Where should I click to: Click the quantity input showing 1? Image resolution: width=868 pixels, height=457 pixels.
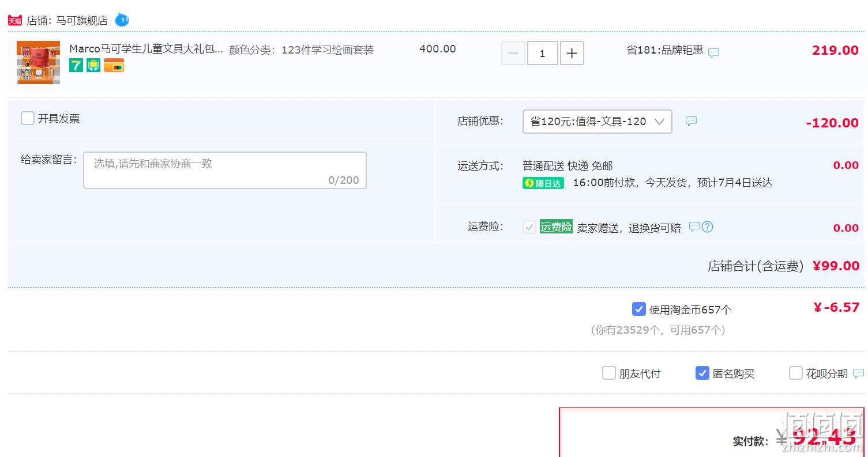[x=543, y=54]
